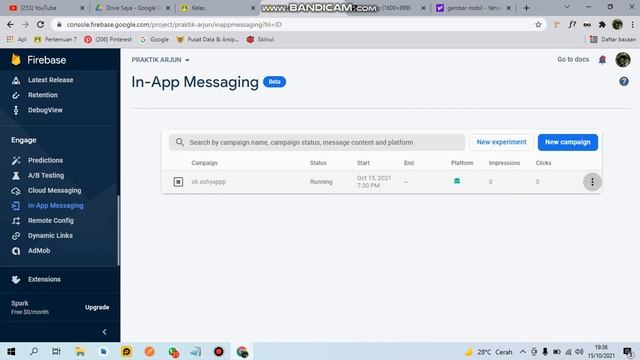The width and height of the screenshot is (640, 360).
Task: Switch to the Drive Saya tab
Action: click(132, 8)
